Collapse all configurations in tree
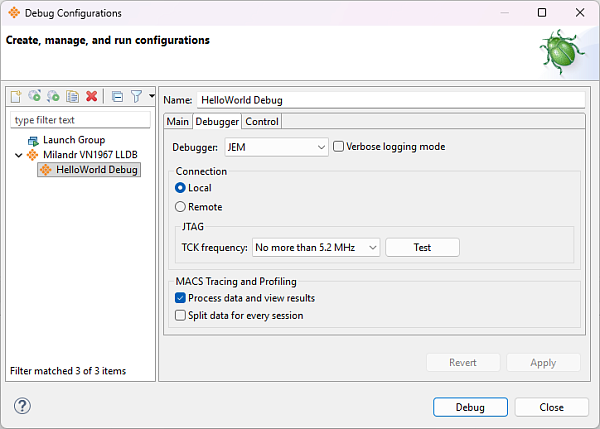The image size is (600, 429). [x=117, y=96]
